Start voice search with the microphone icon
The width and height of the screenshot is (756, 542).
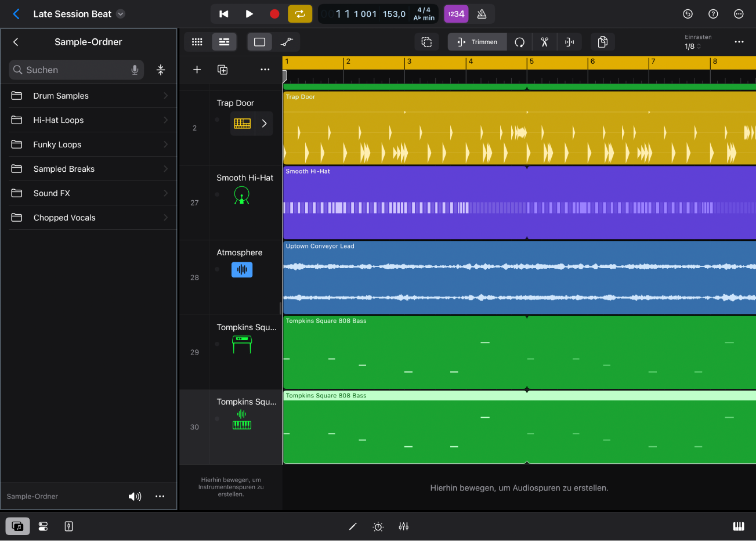(x=134, y=70)
